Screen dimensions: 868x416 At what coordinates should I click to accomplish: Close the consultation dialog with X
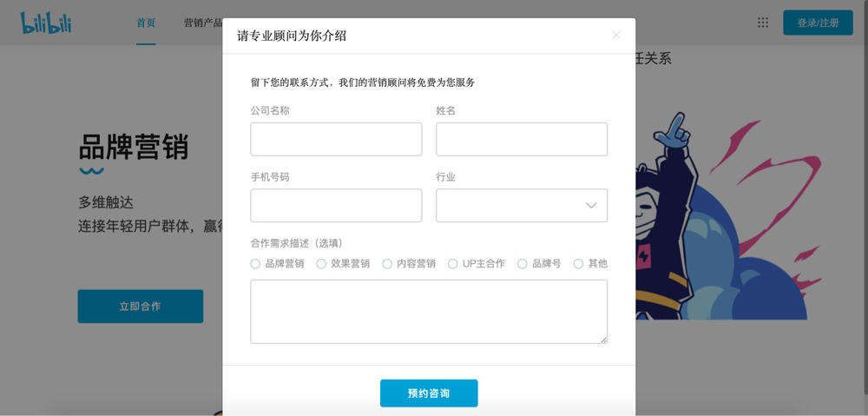click(616, 35)
